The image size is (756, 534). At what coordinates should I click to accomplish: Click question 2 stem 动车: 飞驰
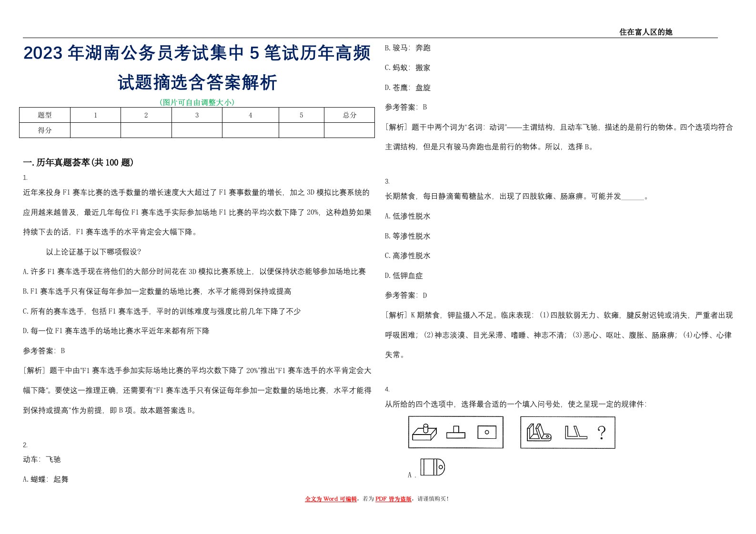point(42,459)
